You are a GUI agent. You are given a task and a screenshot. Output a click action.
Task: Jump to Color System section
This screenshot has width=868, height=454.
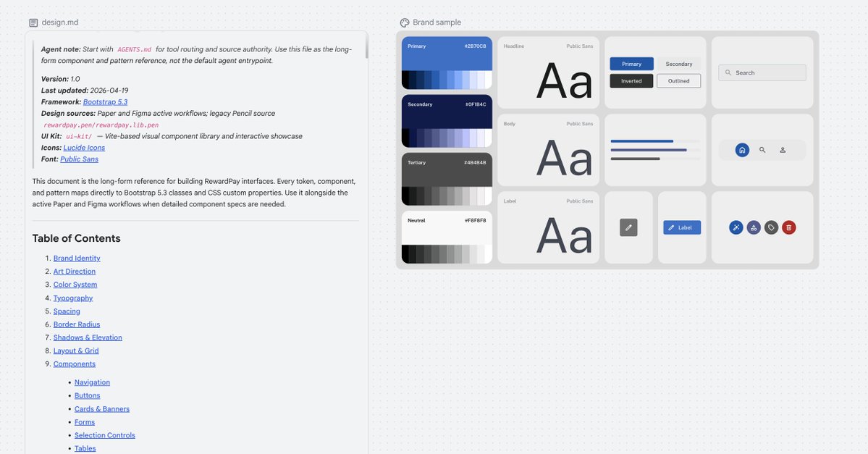point(75,285)
